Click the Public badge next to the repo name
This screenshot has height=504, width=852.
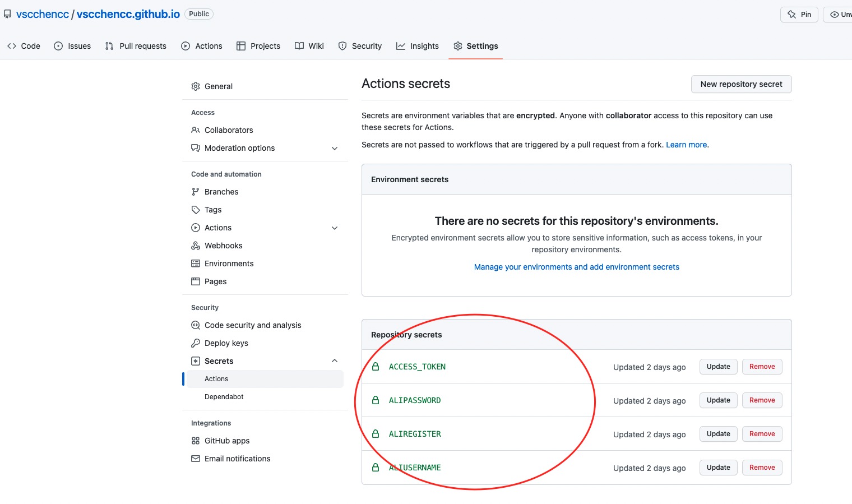198,13
